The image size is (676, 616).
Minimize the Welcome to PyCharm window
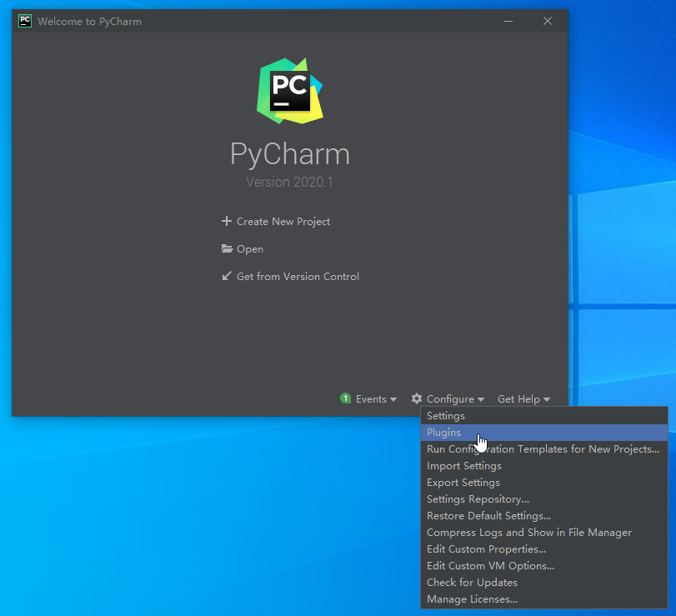508,21
